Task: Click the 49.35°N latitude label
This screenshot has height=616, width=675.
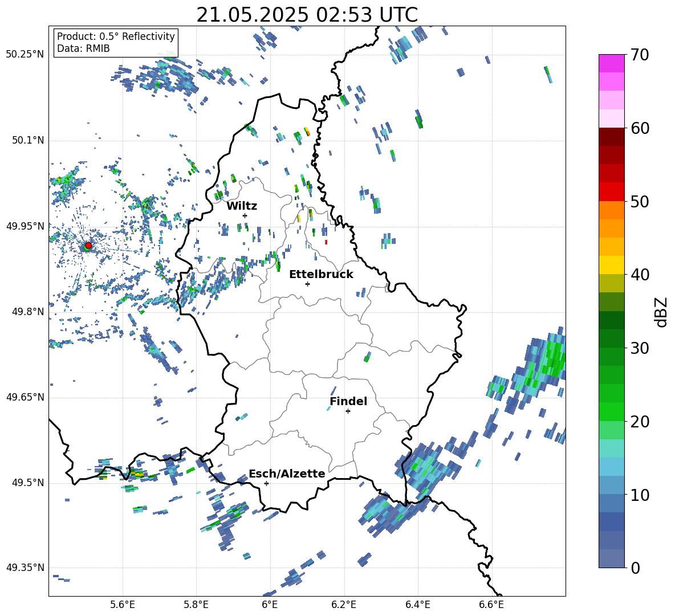Action: 25,568
